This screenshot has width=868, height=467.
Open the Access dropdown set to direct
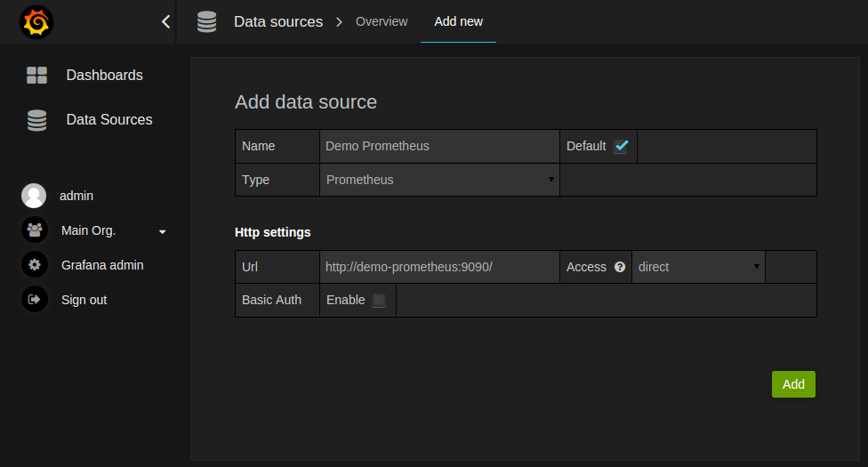698,267
